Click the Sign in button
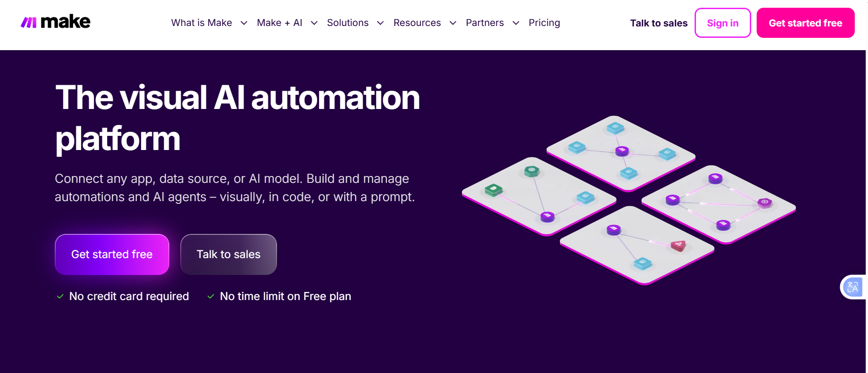The height and width of the screenshot is (373, 868). click(x=722, y=23)
